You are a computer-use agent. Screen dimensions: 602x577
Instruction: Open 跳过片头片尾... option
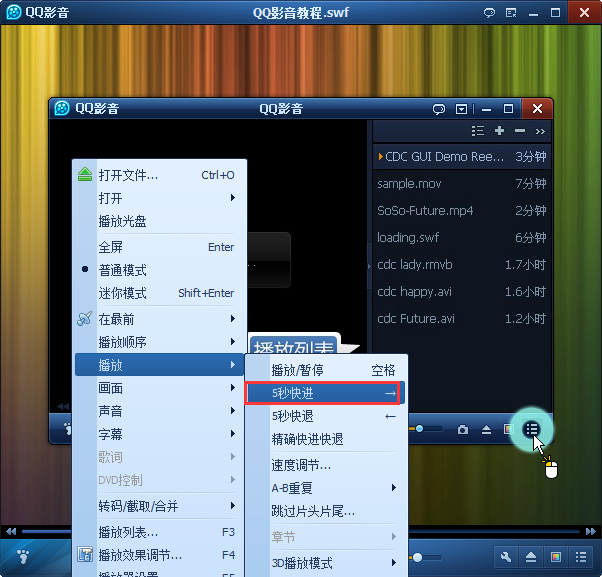point(326,511)
